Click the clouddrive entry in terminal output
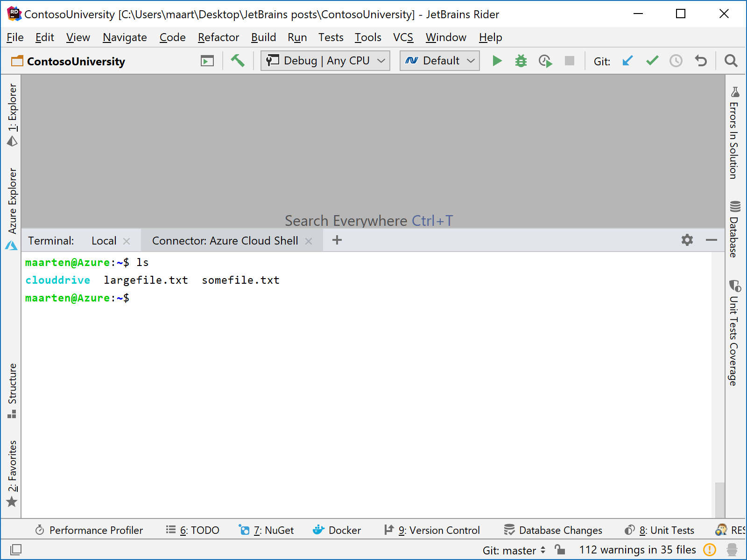Image resolution: width=747 pixels, height=560 pixels. (x=57, y=280)
